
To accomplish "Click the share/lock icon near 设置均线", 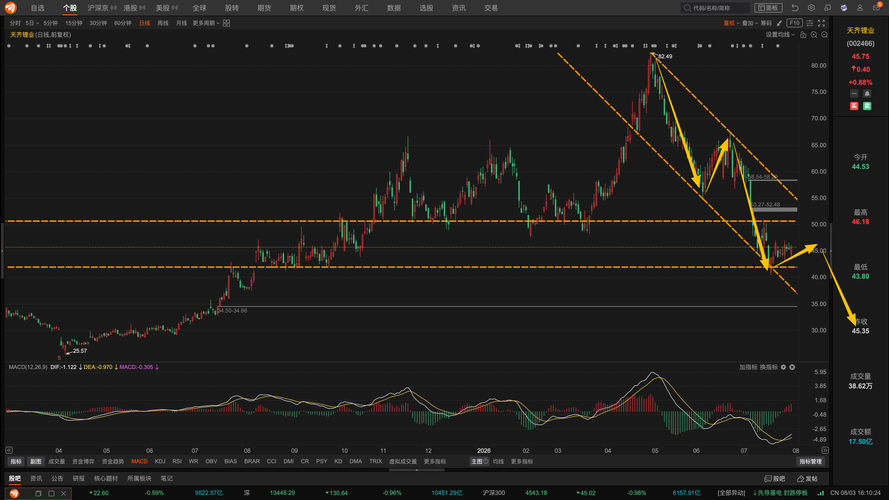I will [x=803, y=35].
